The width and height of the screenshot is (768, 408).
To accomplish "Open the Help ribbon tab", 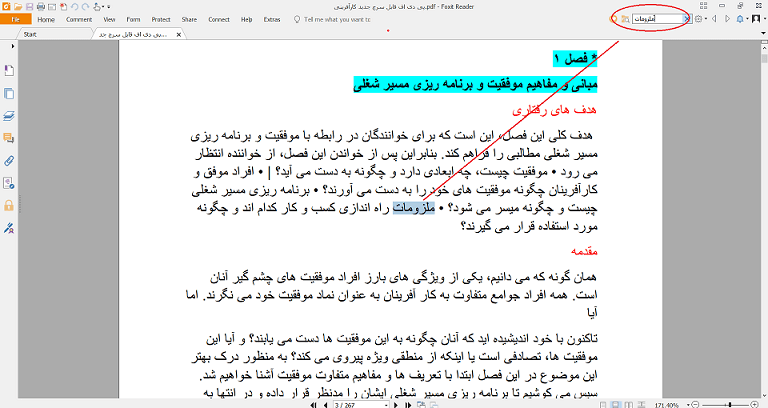I will pos(246,20).
